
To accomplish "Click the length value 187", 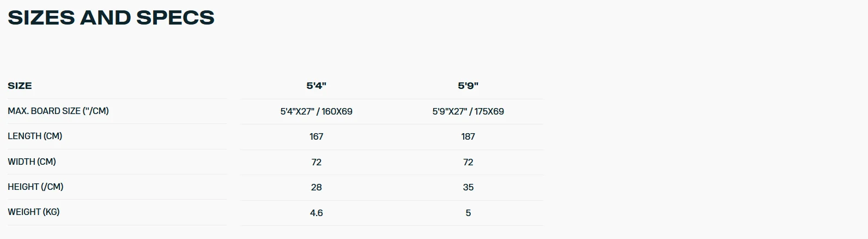I will point(468,136).
